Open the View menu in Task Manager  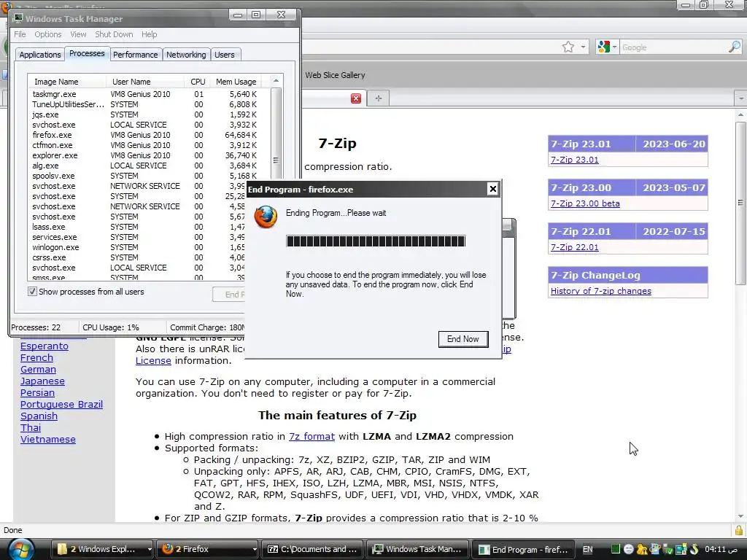[78, 34]
